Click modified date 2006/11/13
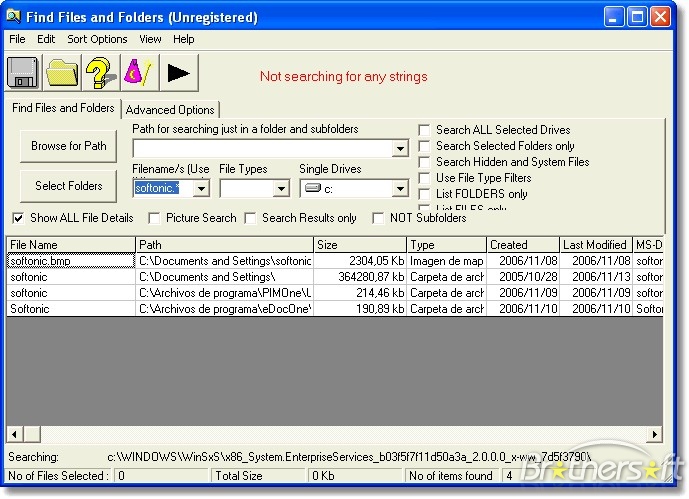 tap(596, 277)
